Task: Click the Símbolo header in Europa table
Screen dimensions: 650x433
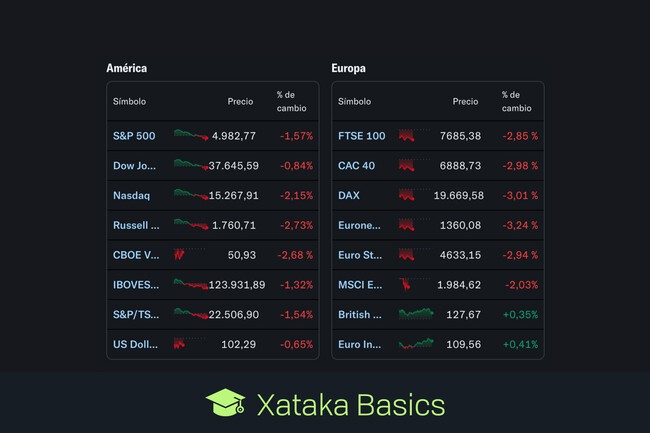Action: (354, 101)
